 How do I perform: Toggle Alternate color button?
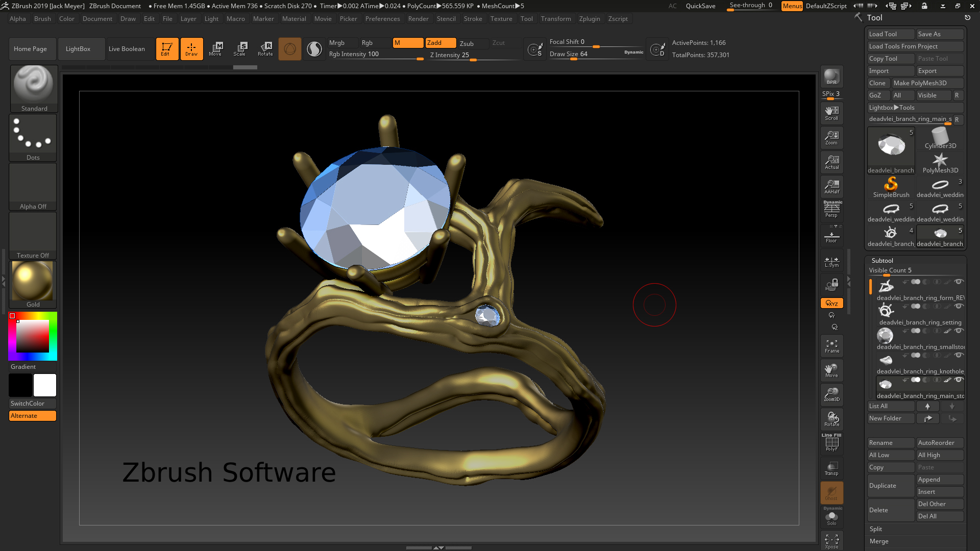[x=32, y=416]
